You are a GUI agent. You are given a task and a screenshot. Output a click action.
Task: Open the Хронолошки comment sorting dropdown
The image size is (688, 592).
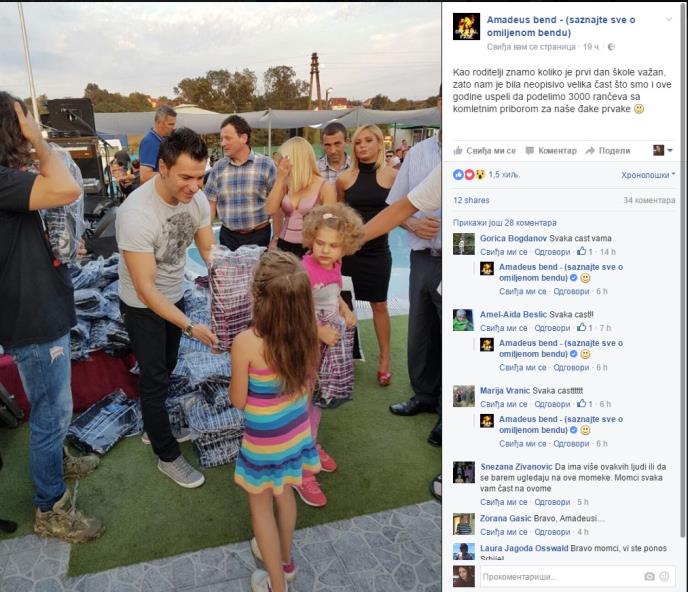click(x=648, y=175)
